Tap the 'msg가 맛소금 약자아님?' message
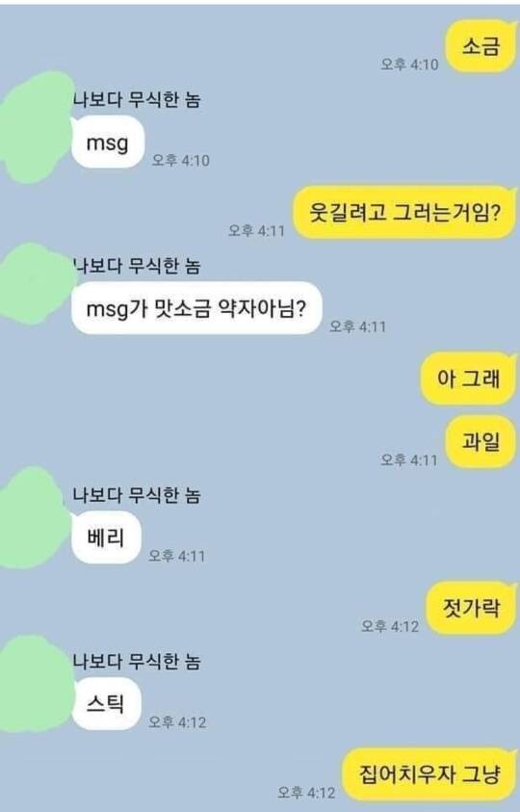 [x=196, y=308]
